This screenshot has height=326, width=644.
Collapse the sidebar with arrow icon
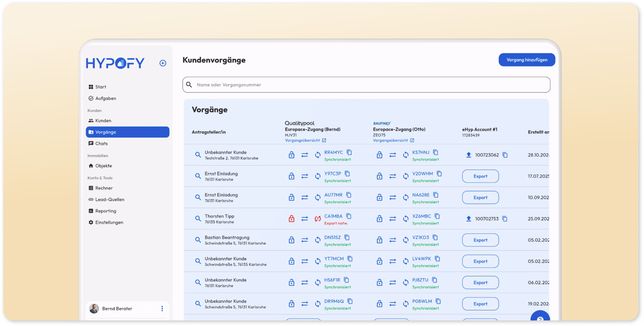(x=163, y=63)
